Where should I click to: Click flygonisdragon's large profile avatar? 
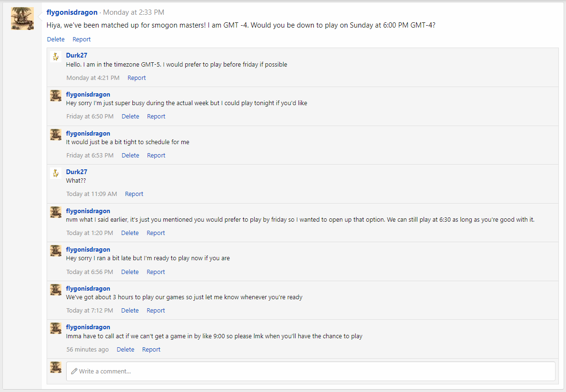point(22,19)
